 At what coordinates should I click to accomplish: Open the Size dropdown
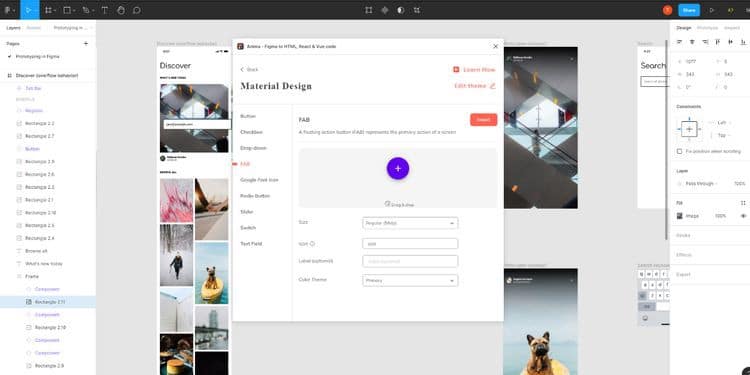coord(410,223)
